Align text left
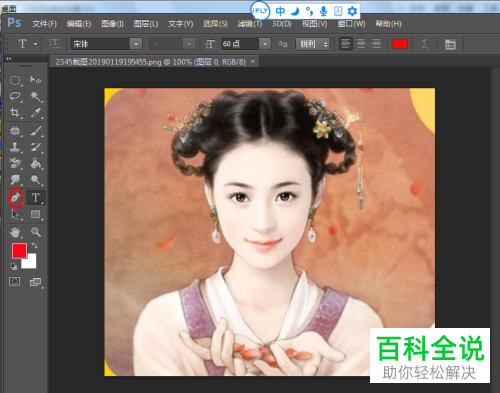This screenshot has height=393, width=500. coord(346,44)
